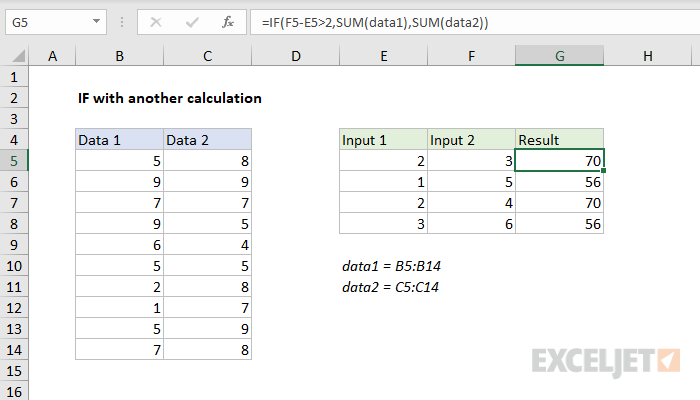Select row 5 header
The width and height of the screenshot is (700, 400).
click(x=15, y=160)
